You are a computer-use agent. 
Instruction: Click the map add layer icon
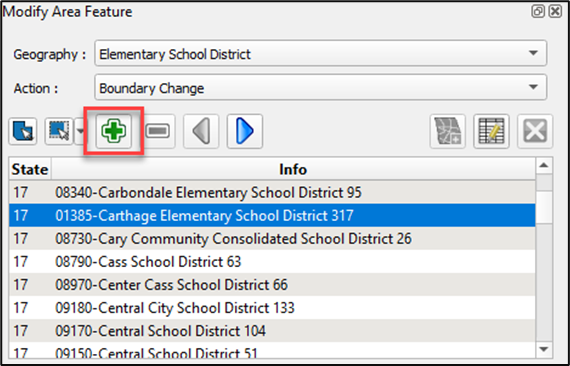tap(447, 131)
